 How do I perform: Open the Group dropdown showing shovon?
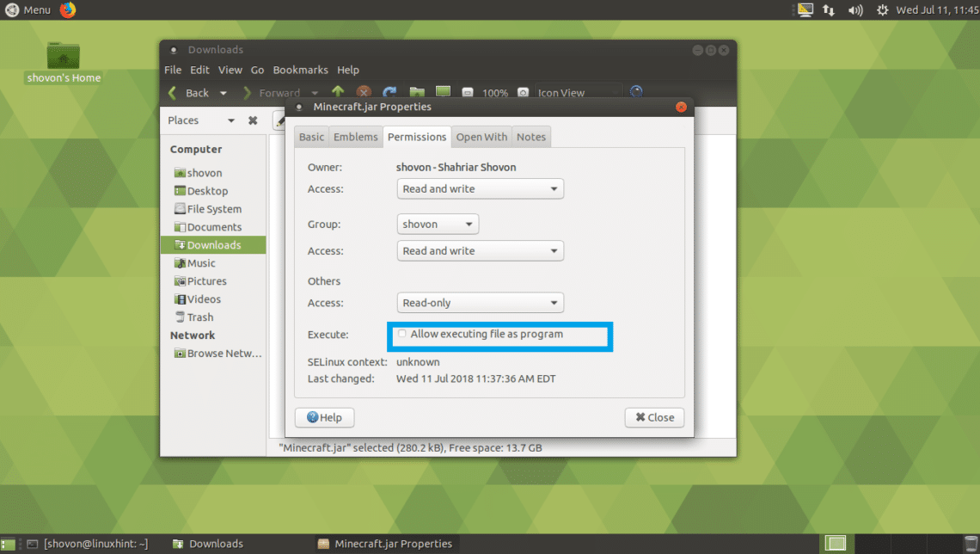(x=438, y=225)
